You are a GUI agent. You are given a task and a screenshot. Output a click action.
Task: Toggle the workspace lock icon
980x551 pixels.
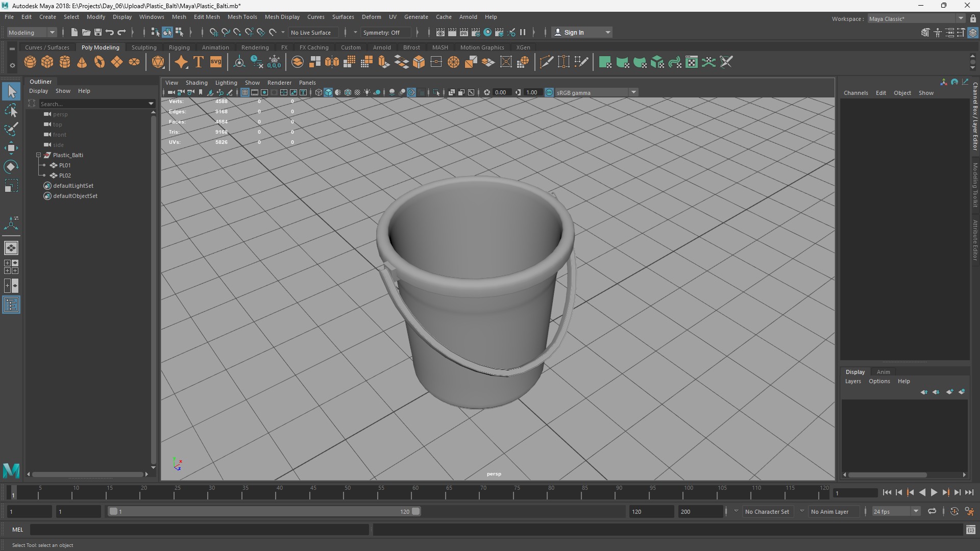[973, 18]
